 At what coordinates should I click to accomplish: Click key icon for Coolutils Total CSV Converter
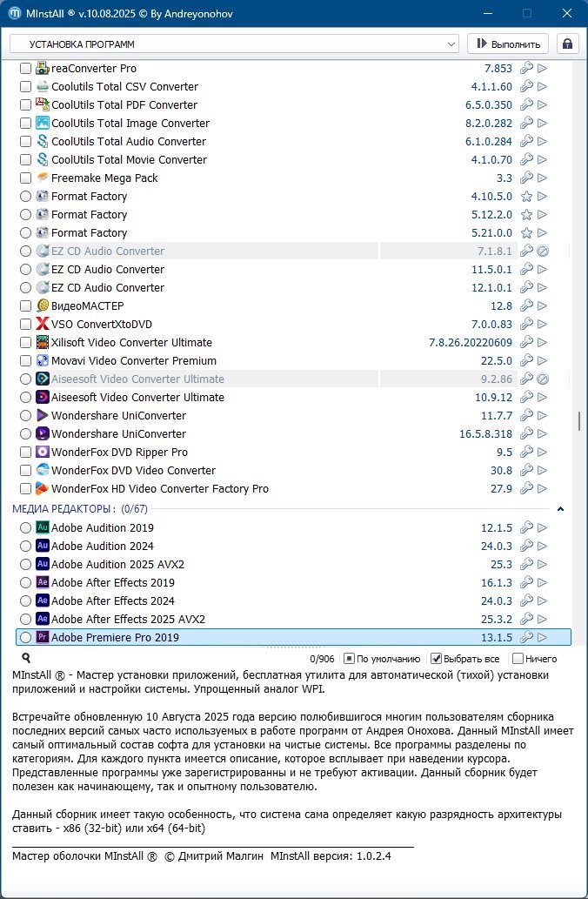coord(526,86)
